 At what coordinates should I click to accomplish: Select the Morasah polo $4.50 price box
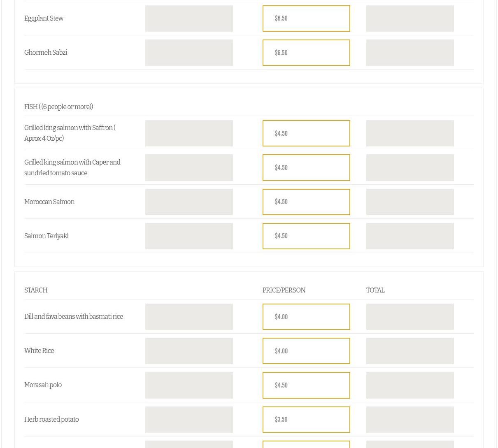point(306,385)
